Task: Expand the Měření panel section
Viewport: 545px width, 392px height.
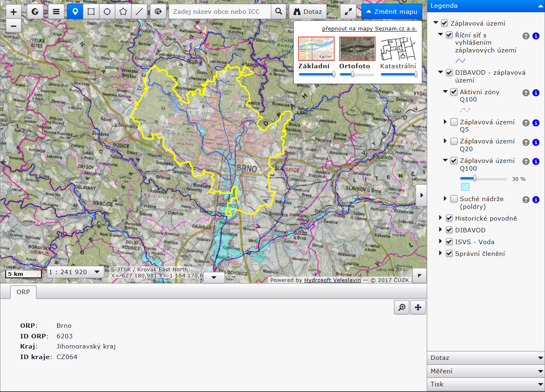Action: click(486, 371)
